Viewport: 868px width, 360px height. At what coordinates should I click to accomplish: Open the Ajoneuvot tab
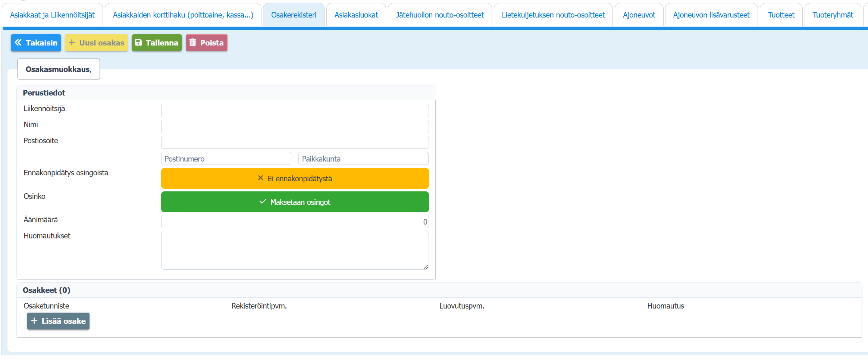point(639,15)
